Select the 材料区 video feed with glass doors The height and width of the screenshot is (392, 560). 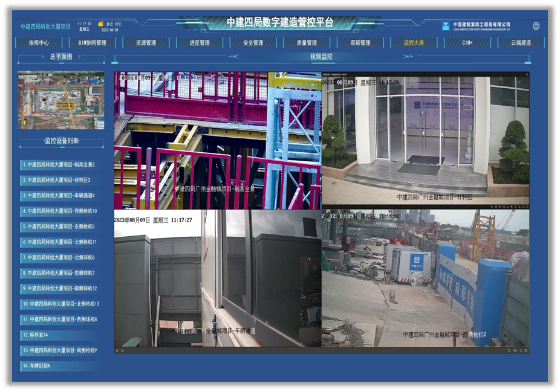point(425,140)
